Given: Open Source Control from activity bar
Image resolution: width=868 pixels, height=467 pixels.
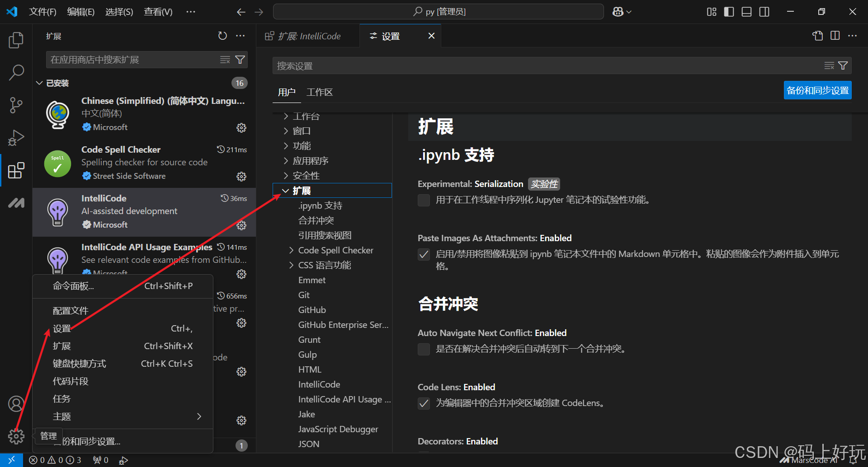Looking at the screenshot, I should 16,105.
